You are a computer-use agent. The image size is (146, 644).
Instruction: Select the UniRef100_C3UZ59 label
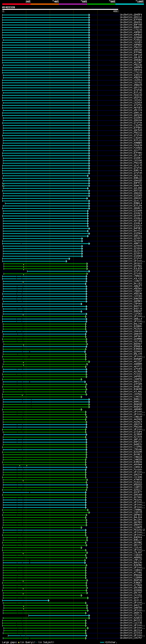point(131,125)
